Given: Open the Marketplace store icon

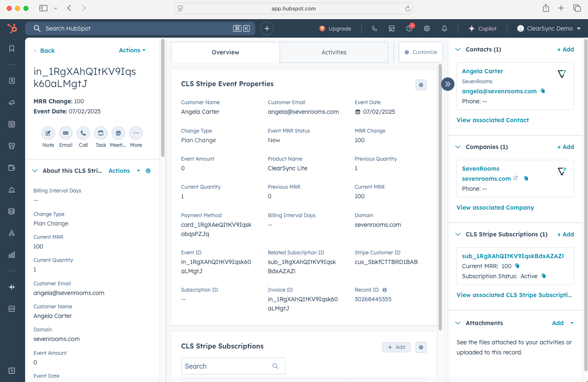Looking at the screenshot, I should 392,28.
